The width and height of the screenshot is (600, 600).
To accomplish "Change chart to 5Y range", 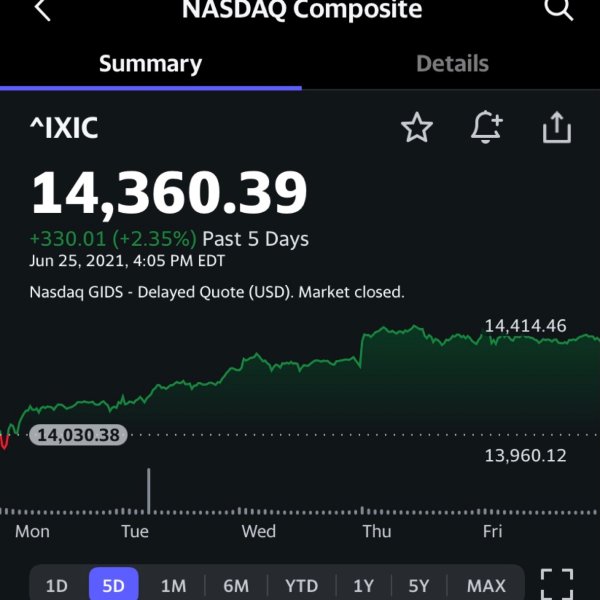I will pyautogui.click(x=419, y=586).
